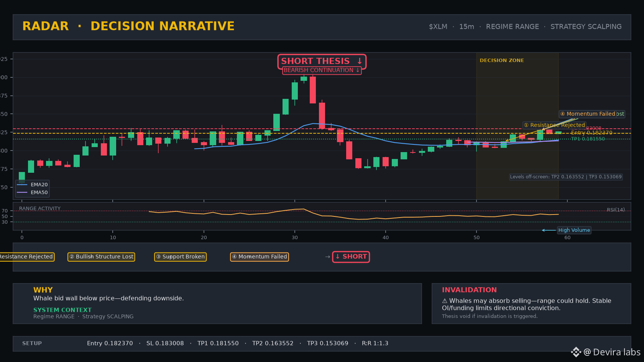The height and width of the screenshot is (362, 644).
Task: Click the EMA50 purple line swatch in the legend
Action: (x=22, y=193)
